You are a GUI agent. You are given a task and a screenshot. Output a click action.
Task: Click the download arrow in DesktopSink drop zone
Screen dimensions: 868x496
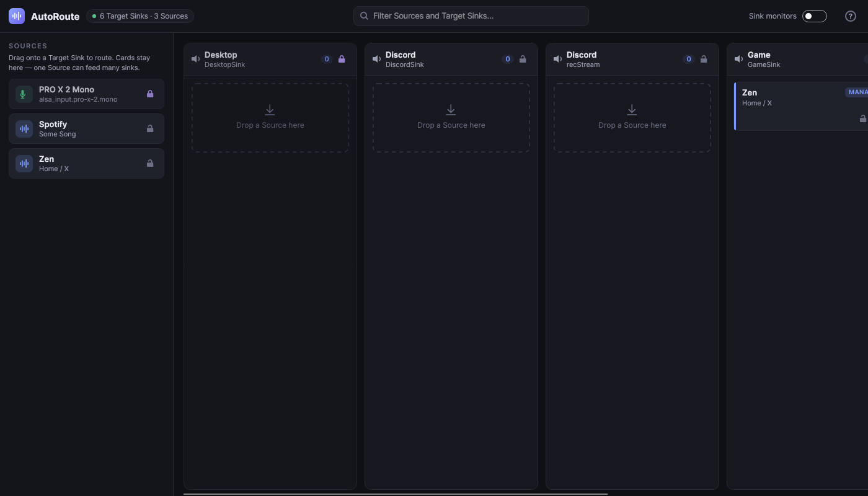(x=270, y=110)
